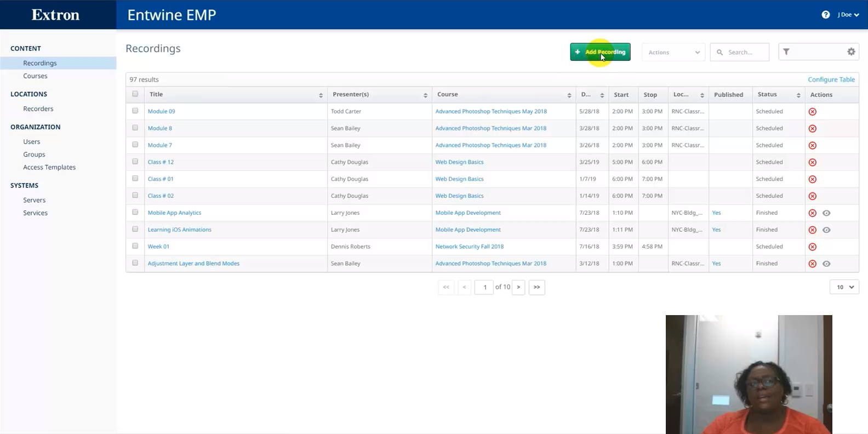This screenshot has height=434, width=868.
Task: Go to next page of results
Action: 518,287
